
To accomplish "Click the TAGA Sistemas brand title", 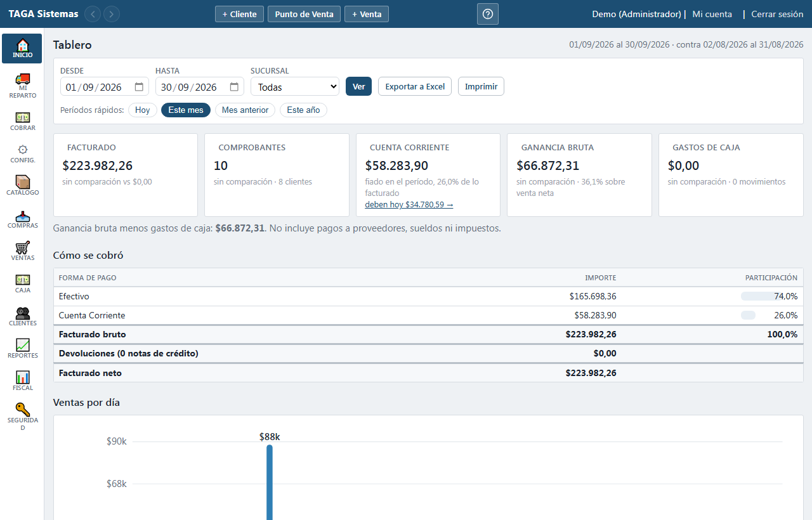I will click(x=44, y=14).
